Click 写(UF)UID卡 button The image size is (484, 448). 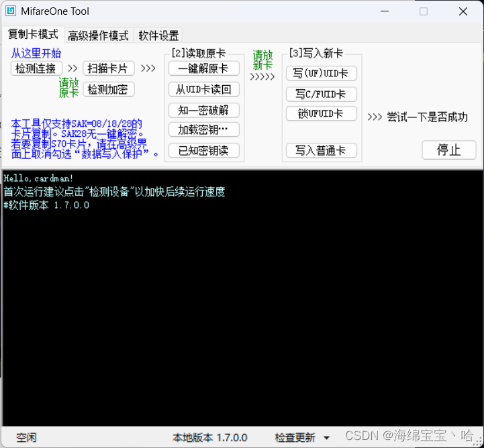coord(322,73)
